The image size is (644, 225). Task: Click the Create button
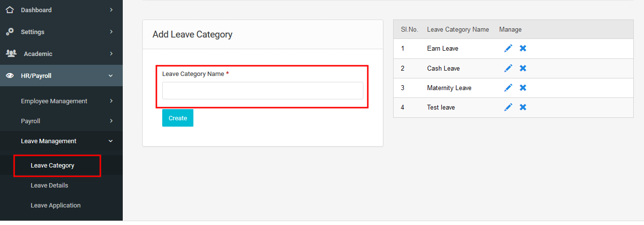tap(178, 118)
